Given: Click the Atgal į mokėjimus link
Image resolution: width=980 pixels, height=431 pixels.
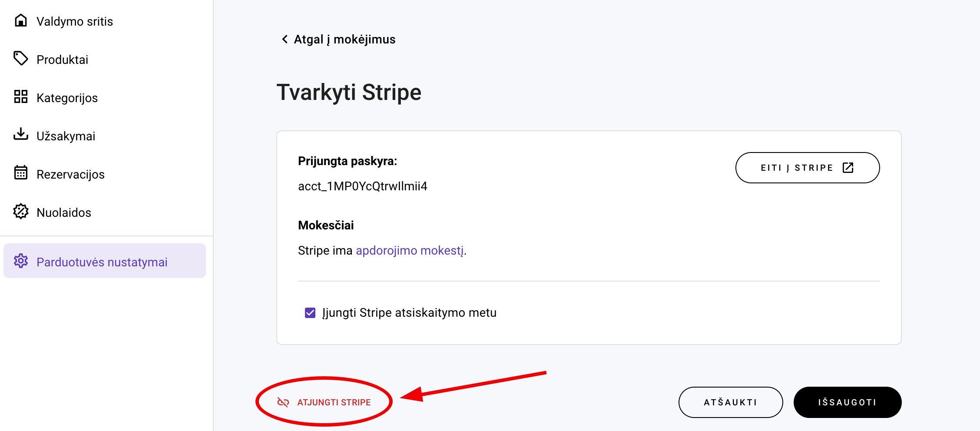Looking at the screenshot, I should coord(344,40).
